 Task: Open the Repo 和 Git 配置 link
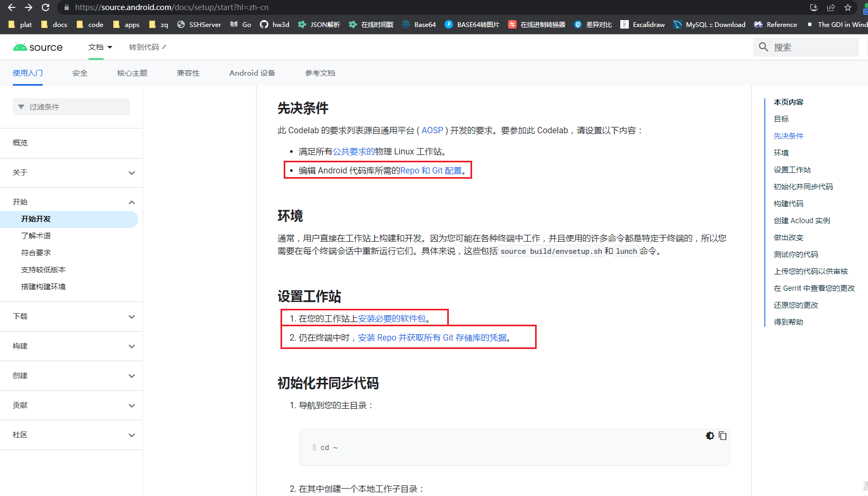pos(431,170)
